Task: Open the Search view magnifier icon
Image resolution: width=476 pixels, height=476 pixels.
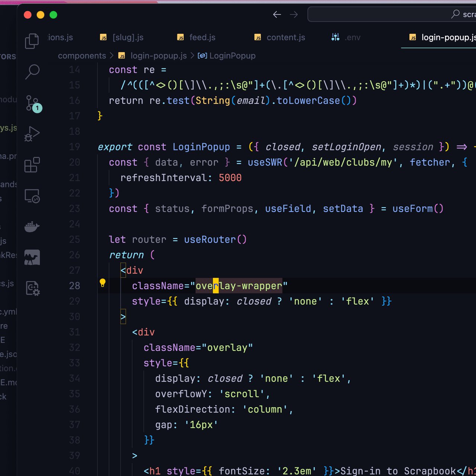Action: [x=32, y=72]
